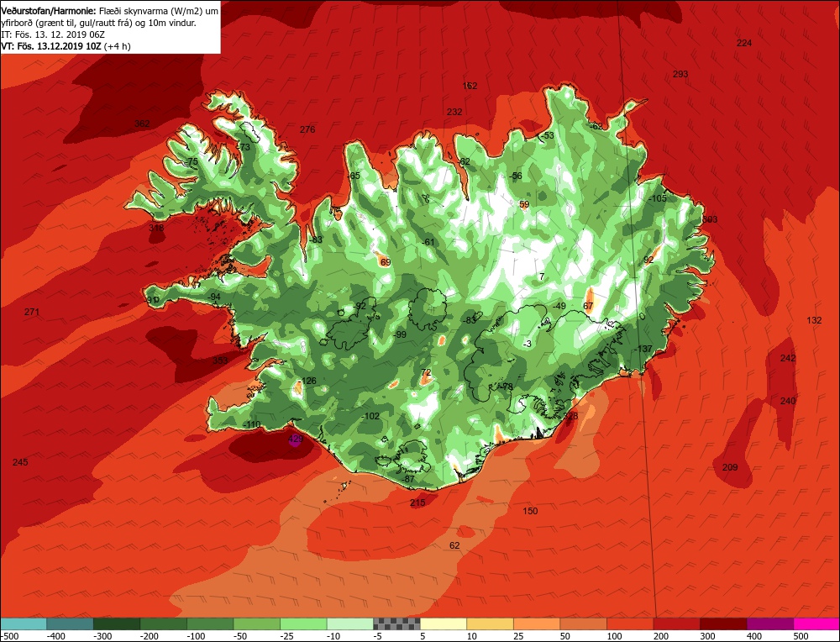Select the -110 value on the map

tap(251, 425)
